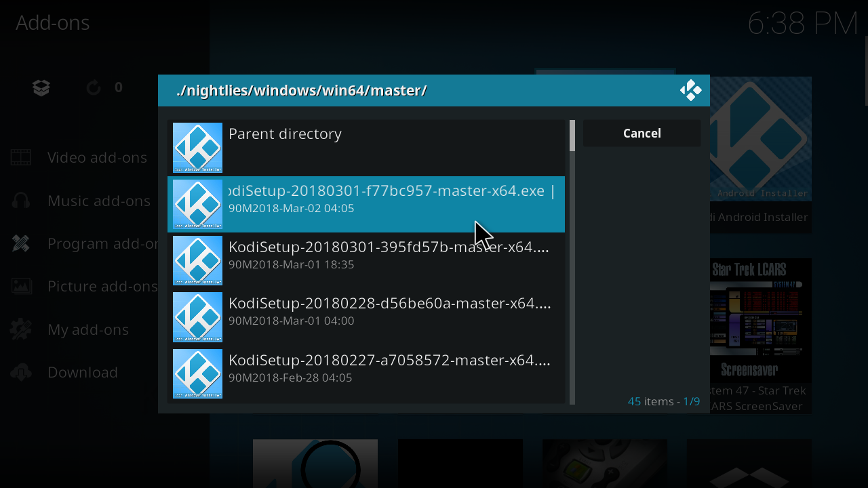The height and width of the screenshot is (488, 868).
Task: Select the Video add-ons film icon
Action: pos(21,157)
